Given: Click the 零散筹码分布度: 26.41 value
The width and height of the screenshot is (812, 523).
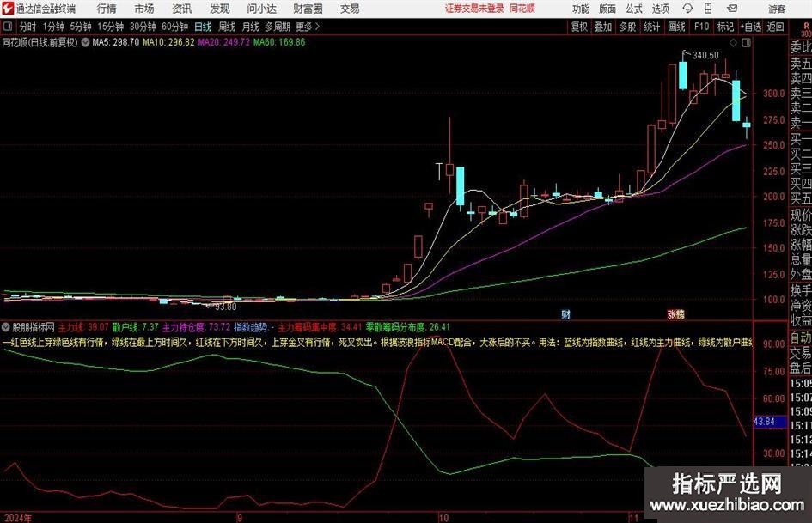Looking at the screenshot, I should click(408, 327).
